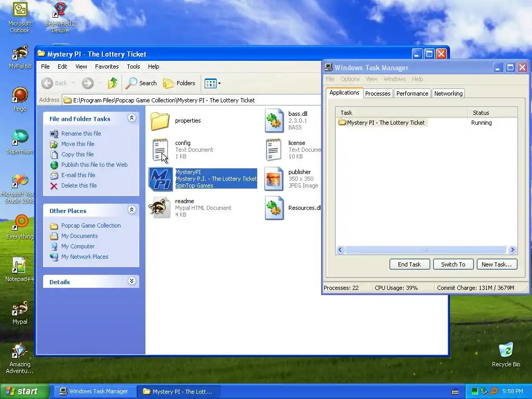
Task: Open the Help menu in Explorer
Action: [x=153, y=66]
